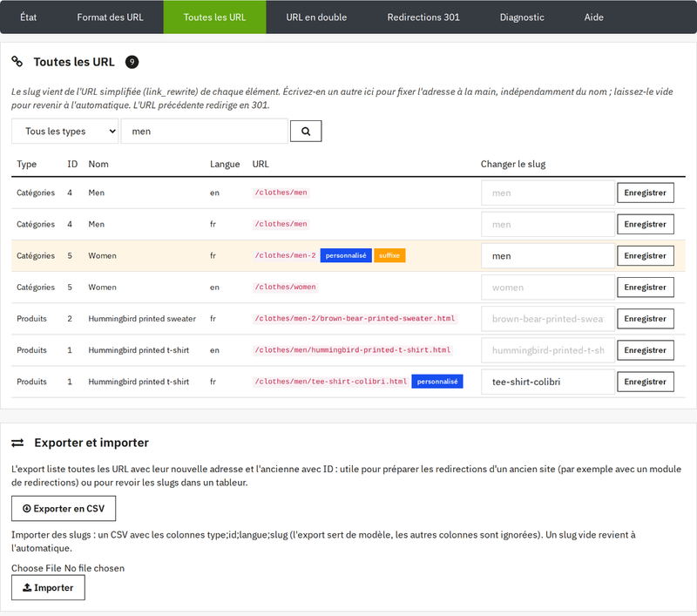Click Women name in the fr row
Screen dimensions: 697x616
click(102, 255)
